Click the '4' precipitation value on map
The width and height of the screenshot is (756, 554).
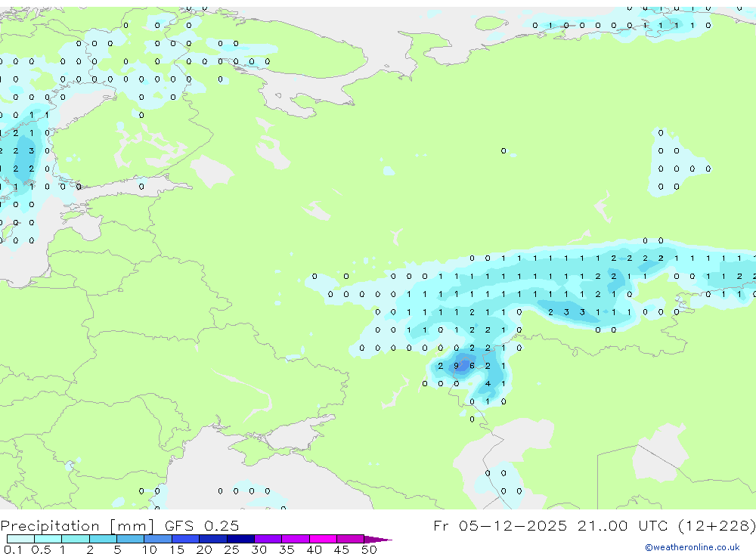(x=488, y=384)
